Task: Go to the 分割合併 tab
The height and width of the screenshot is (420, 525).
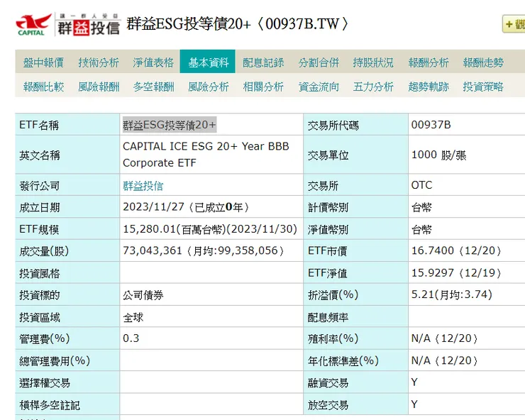Action: tap(319, 62)
